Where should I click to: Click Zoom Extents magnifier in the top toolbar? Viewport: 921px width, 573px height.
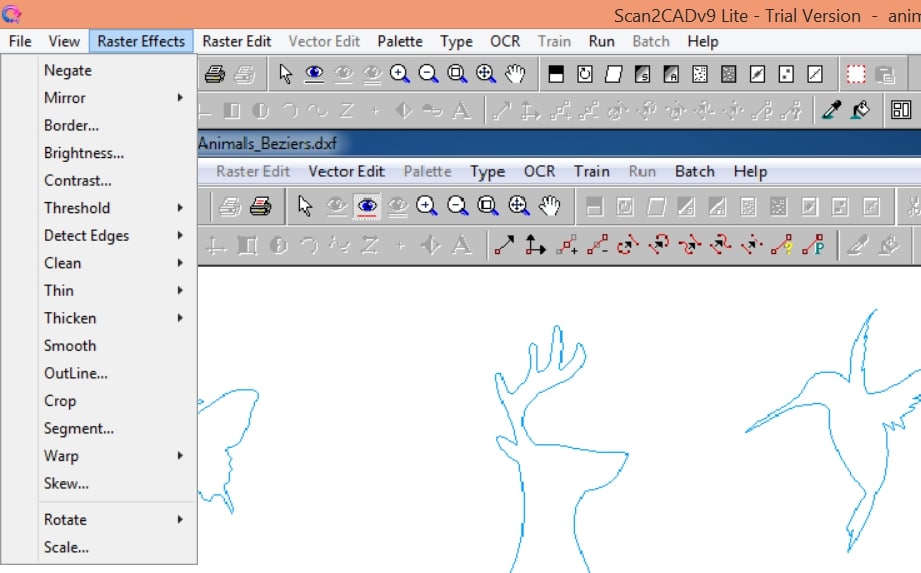pos(486,74)
